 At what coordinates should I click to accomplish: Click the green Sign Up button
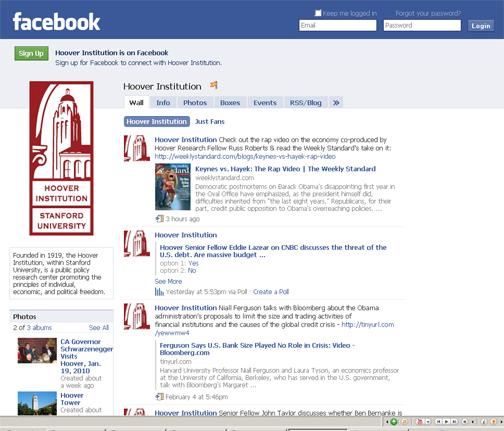click(x=31, y=53)
